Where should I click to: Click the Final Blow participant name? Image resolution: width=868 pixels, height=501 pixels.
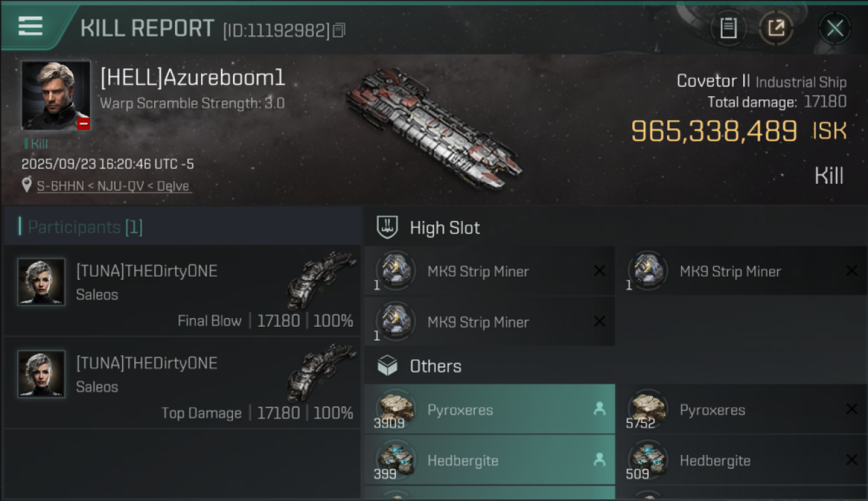click(146, 271)
